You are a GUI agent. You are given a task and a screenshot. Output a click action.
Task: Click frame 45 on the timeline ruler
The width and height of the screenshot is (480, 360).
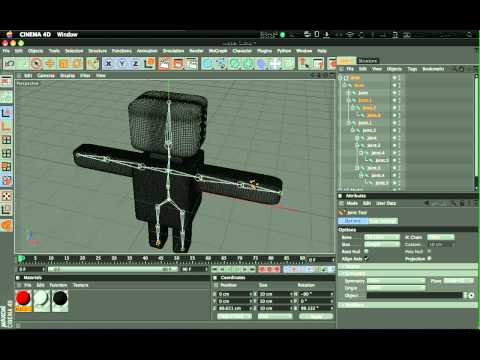point(161,259)
